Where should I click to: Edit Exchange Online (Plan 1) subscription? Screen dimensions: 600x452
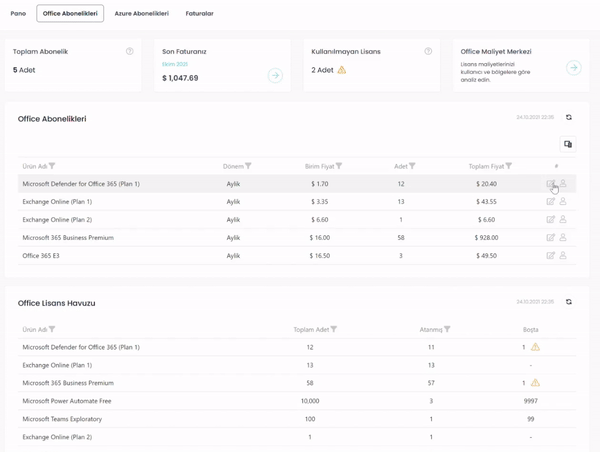tap(551, 202)
